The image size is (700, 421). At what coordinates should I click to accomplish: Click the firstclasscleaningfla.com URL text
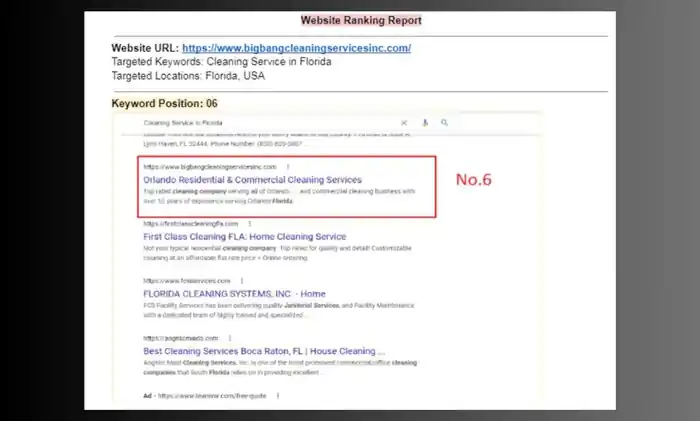coord(191,224)
